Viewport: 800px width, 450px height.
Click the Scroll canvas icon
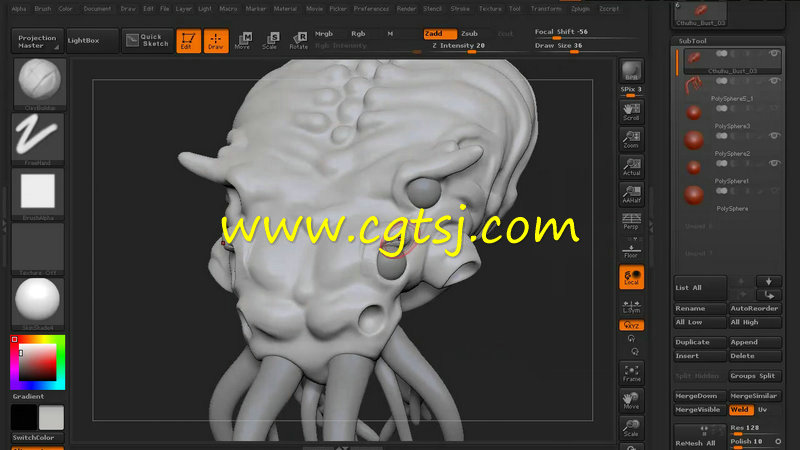coord(631,112)
